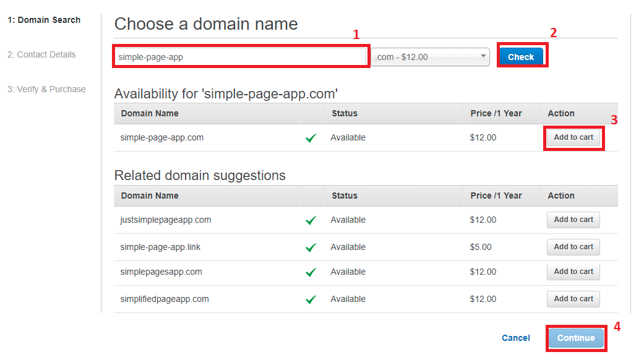This screenshot has width=644, height=357.
Task: Click the Check button to verify availability
Action: pyautogui.click(x=521, y=56)
